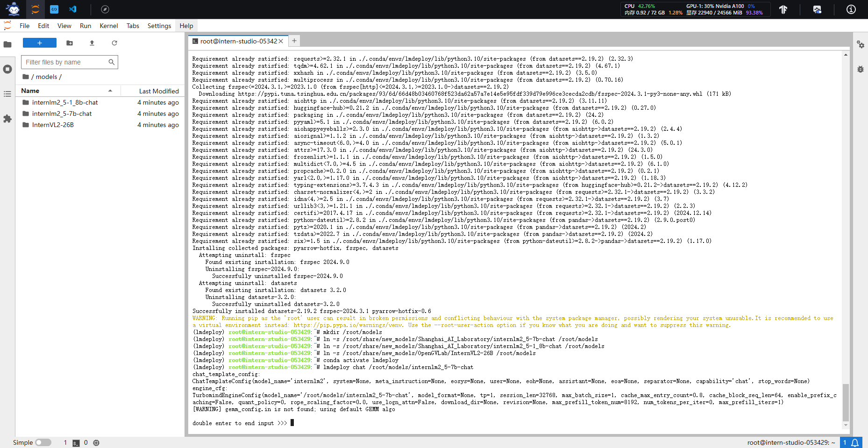Open the View menu
Image resolution: width=868 pixels, height=448 pixels.
click(x=64, y=26)
